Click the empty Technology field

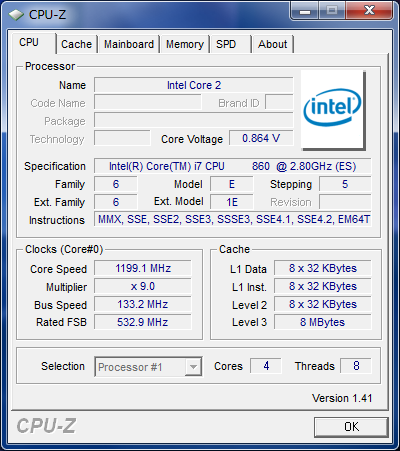coord(122,138)
